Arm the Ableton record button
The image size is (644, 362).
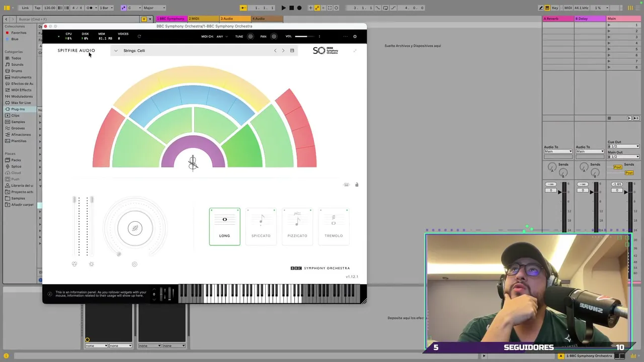click(299, 8)
